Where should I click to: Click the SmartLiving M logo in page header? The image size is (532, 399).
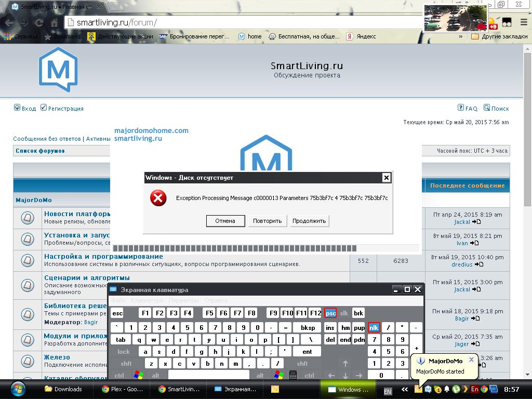point(58,70)
